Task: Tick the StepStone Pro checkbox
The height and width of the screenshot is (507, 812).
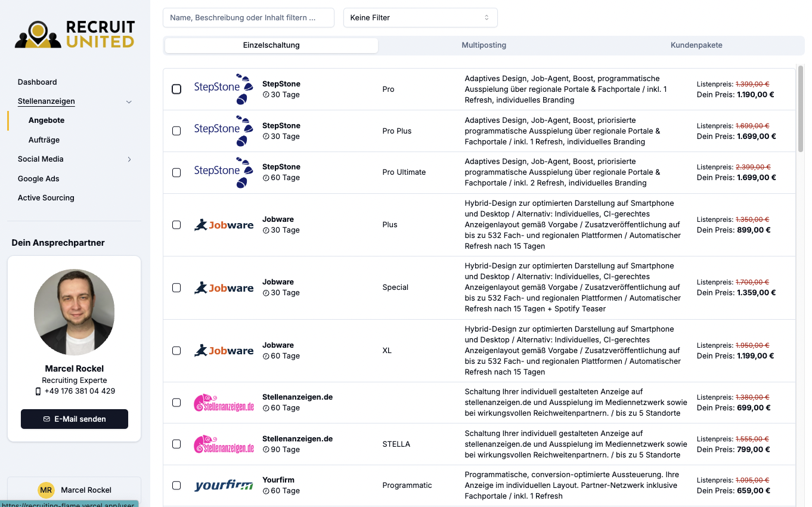Action: pyautogui.click(x=176, y=89)
